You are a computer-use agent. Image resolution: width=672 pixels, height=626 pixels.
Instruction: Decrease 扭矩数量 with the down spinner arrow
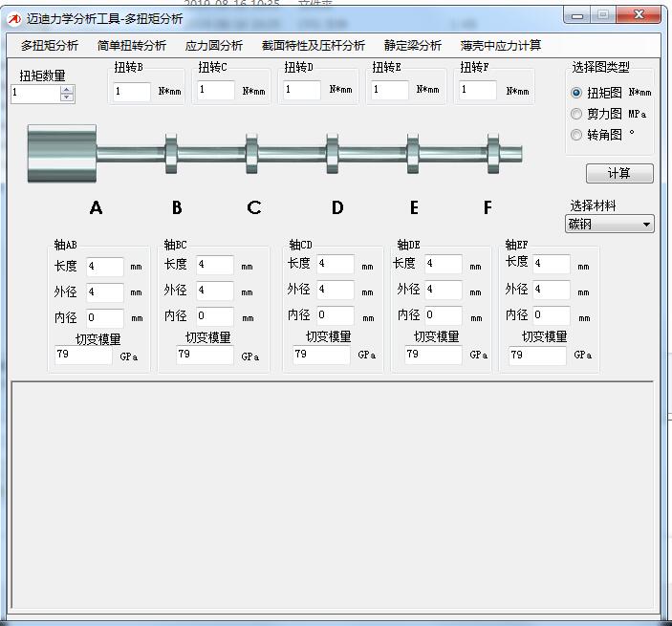point(67,97)
